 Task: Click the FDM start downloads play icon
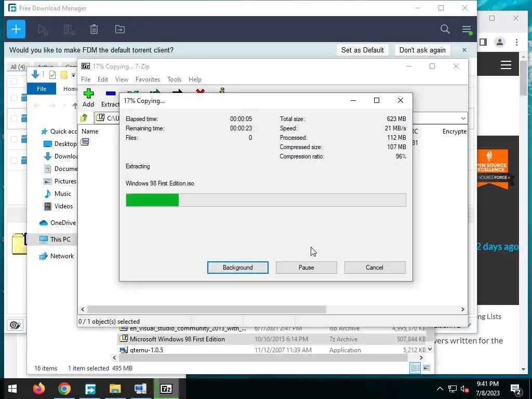click(43, 30)
